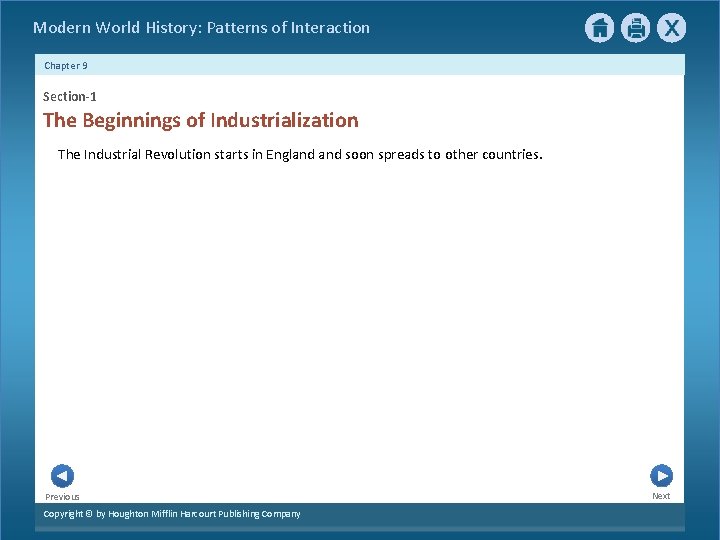
Task: Advance using the Next arrow button
Action: click(x=662, y=476)
